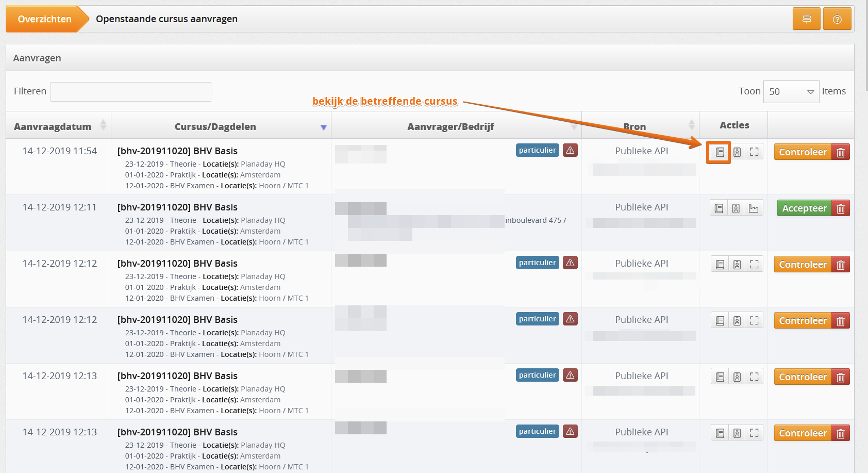View course book icon in the 11:54 row

(x=720, y=152)
